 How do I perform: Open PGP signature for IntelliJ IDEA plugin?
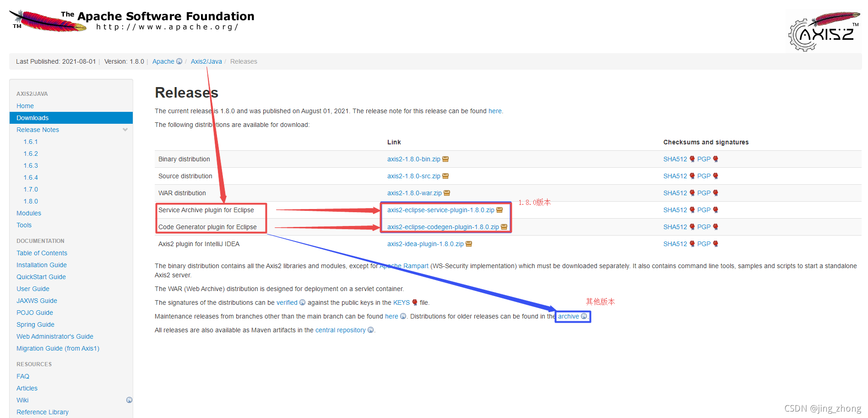(x=704, y=244)
